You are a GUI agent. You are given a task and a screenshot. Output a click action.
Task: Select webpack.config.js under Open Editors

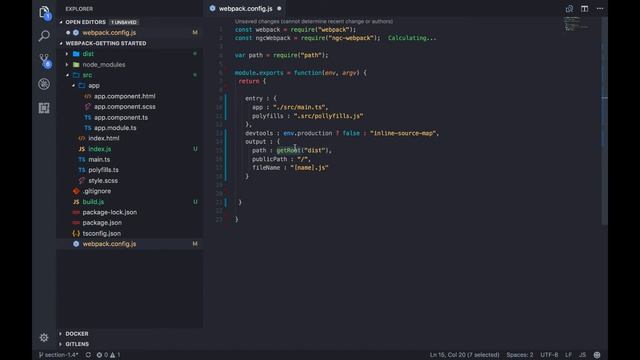pos(109,33)
